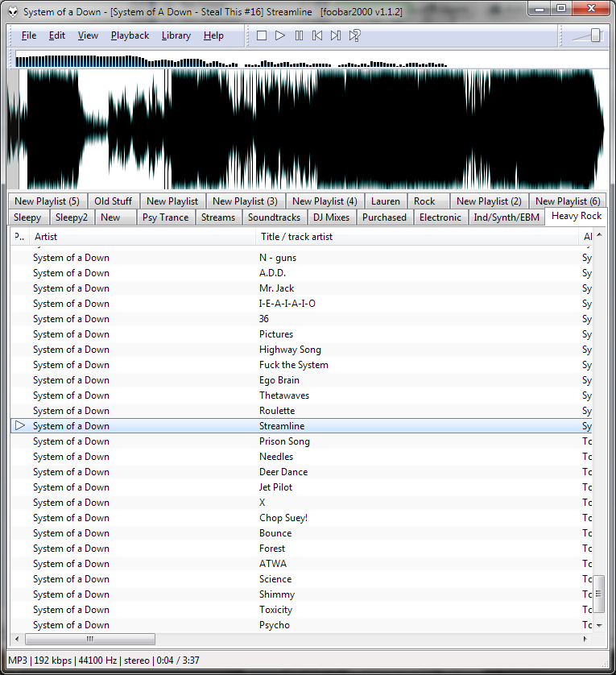The image size is (616, 675).
Task: Stop playback with the Stop button
Action: (x=261, y=35)
